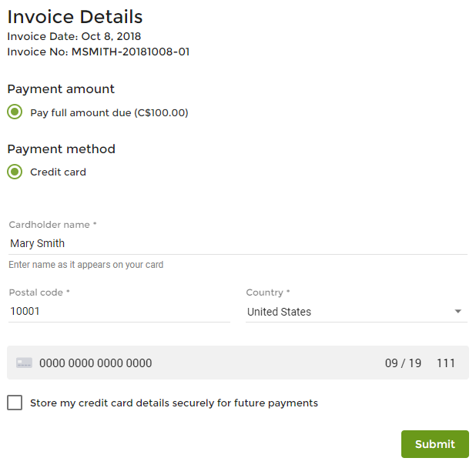
Task: Click the credit card icon in card field
Action: click(x=24, y=363)
